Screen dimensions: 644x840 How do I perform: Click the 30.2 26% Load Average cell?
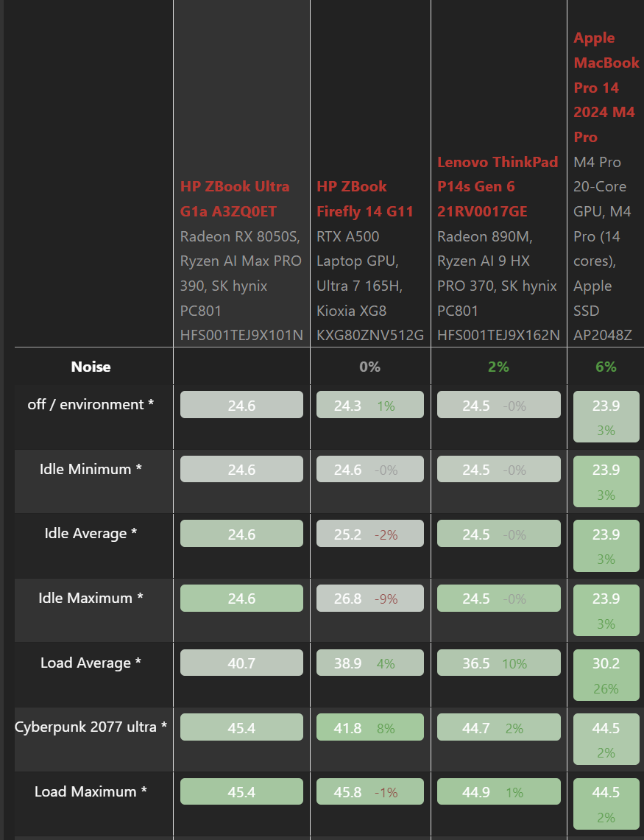[606, 675]
